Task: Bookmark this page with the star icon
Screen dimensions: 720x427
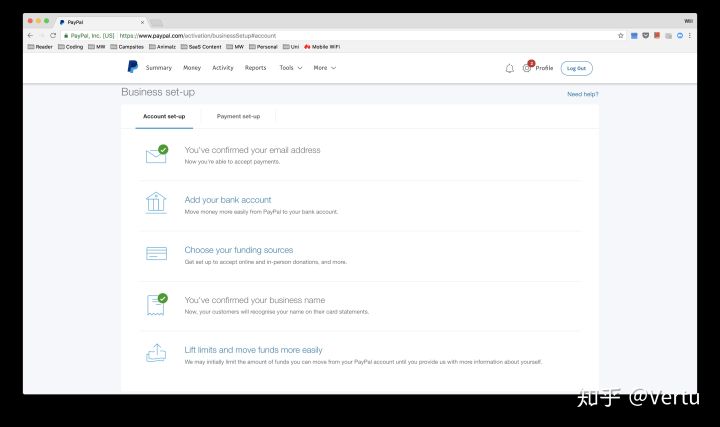Action: tap(621, 35)
